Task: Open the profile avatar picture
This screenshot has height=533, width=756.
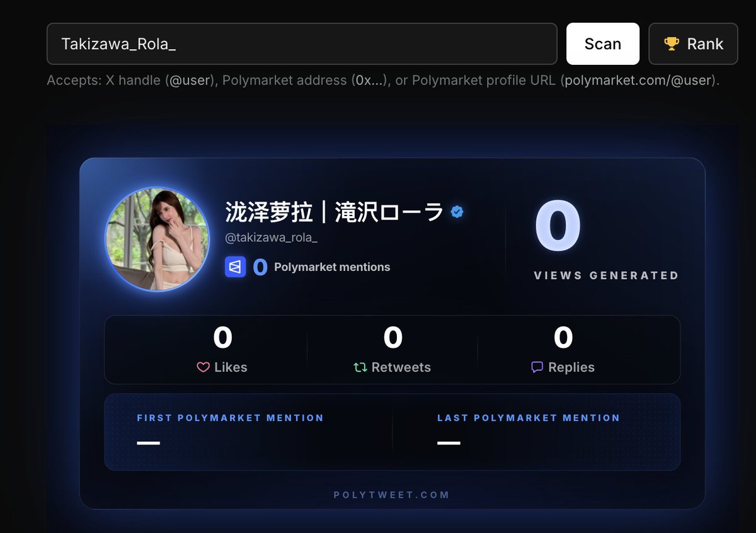Action: [157, 239]
